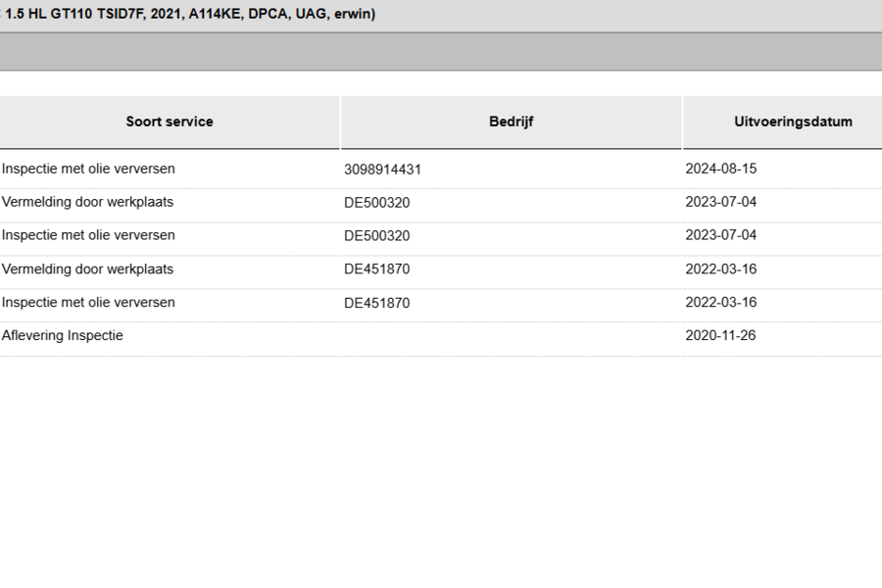Screen dimensions: 882x588
Task: Click the Uitvoeringsdatum column header
Action: [x=793, y=122]
